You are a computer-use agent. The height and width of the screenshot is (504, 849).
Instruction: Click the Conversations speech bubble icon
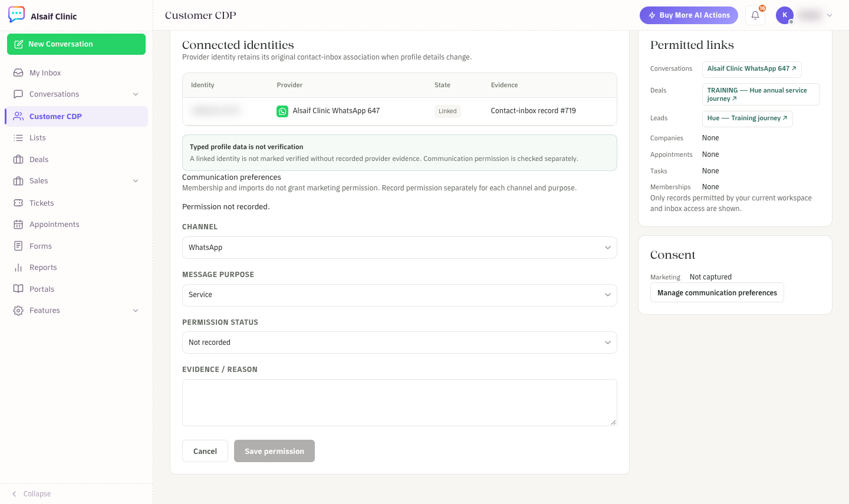[18, 94]
